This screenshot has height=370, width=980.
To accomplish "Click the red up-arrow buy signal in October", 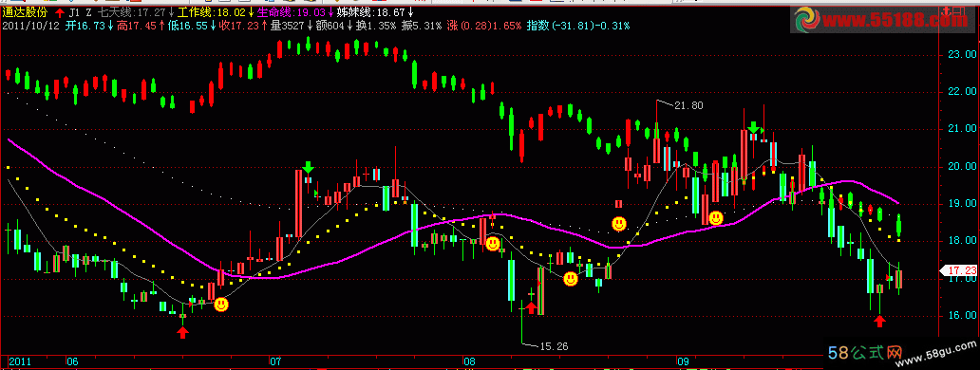I will (x=879, y=322).
